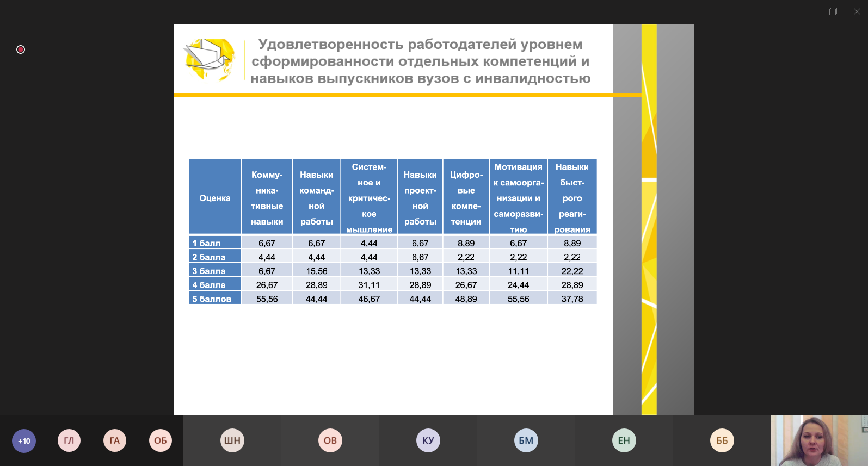Click the 31,11 cell in 4 балла row
868x466 pixels.
[369, 285]
